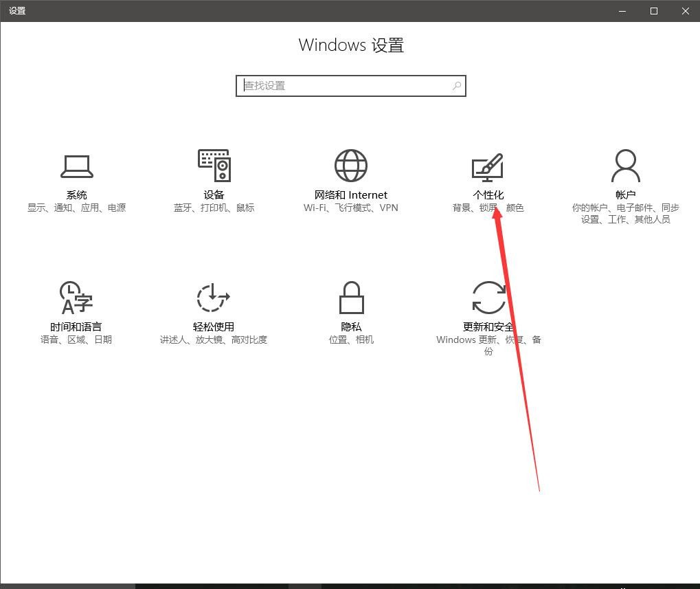Image resolution: width=700 pixels, height=589 pixels.
Task: Select 位置、相机 privacy description
Action: pyautogui.click(x=350, y=339)
